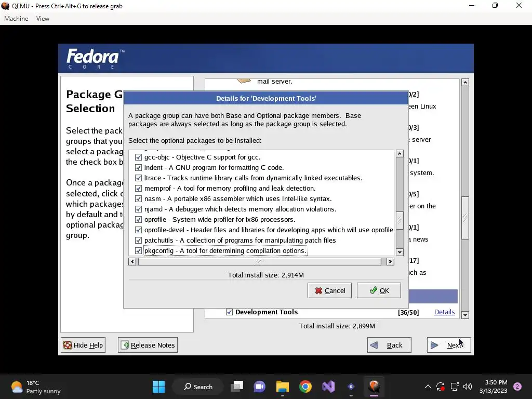Toggle the memprof package checkbox

pyautogui.click(x=138, y=188)
